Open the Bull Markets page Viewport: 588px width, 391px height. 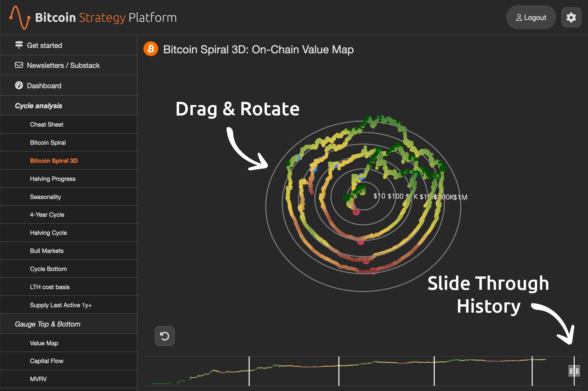[x=69, y=251]
